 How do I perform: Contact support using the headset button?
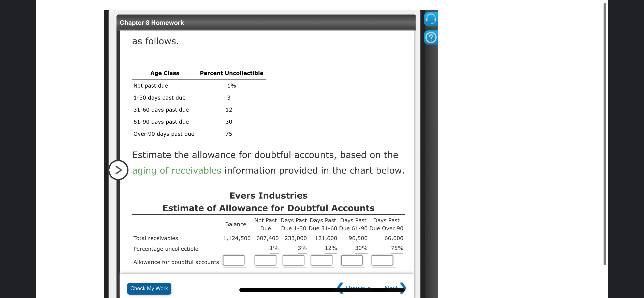(431, 19)
